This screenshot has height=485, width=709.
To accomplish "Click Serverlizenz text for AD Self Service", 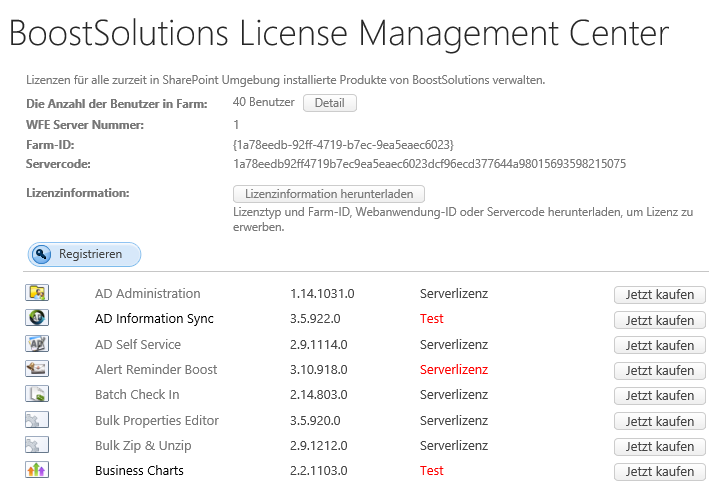I will click(454, 344).
